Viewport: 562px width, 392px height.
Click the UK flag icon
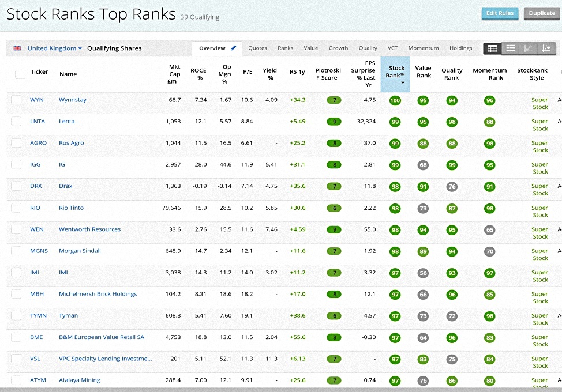(17, 48)
